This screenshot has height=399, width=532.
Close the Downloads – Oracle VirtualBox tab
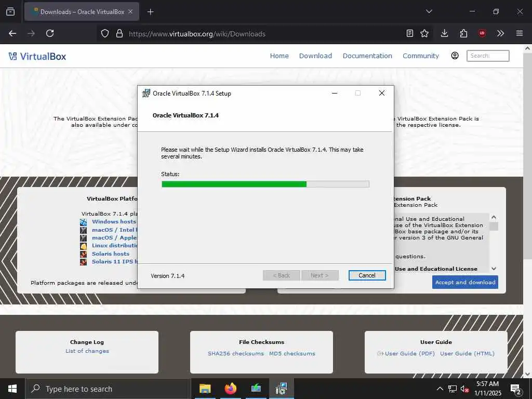click(x=130, y=11)
